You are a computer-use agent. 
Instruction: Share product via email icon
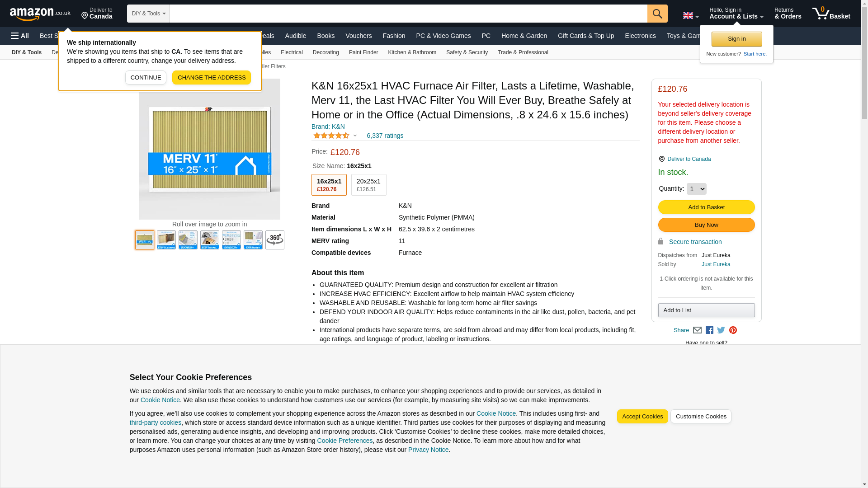[x=697, y=330]
